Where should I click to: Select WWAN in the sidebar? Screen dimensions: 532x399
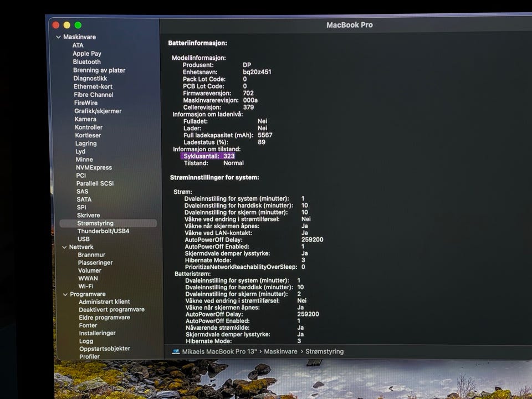pos(88,279)
